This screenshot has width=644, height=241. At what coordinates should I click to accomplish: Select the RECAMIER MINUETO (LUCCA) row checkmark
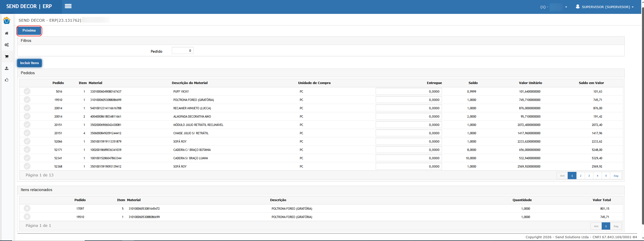tap(27, 108)
